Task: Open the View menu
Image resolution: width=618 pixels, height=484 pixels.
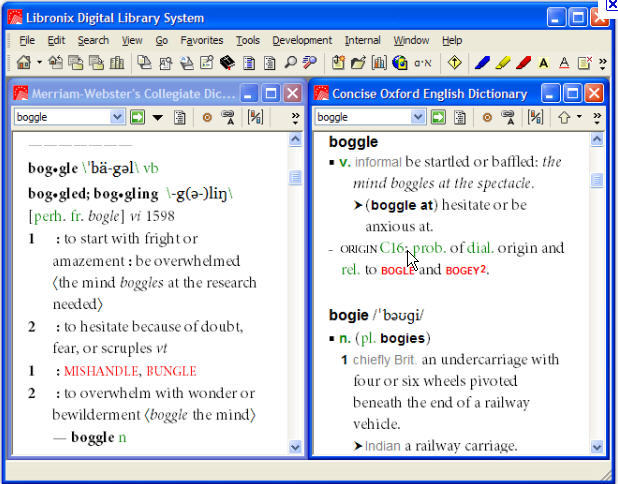Action: pyautogui.click(x=132, y=40)
